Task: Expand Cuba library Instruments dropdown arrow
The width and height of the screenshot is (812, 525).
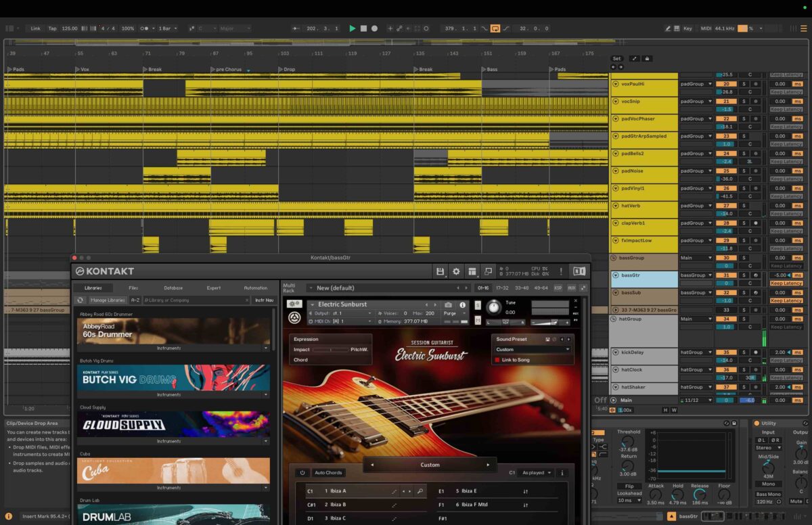Action: [266, 488]
